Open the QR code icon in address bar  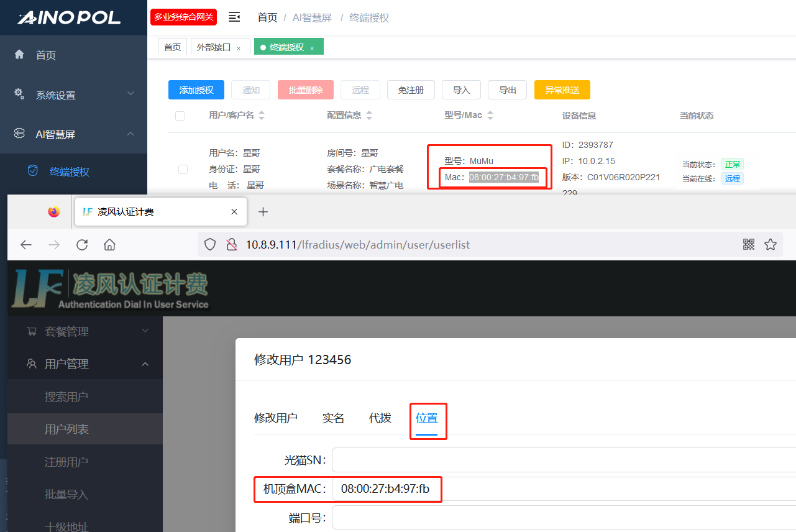749,244
